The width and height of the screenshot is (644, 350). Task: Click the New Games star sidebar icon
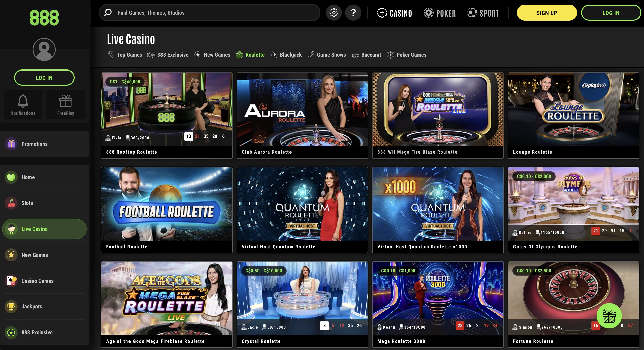click(x=11, y=255)
